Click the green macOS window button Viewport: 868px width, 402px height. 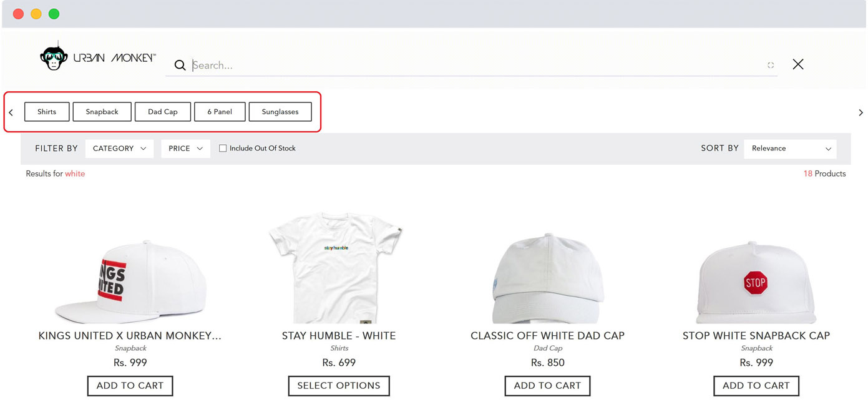(x=54, y=14)
